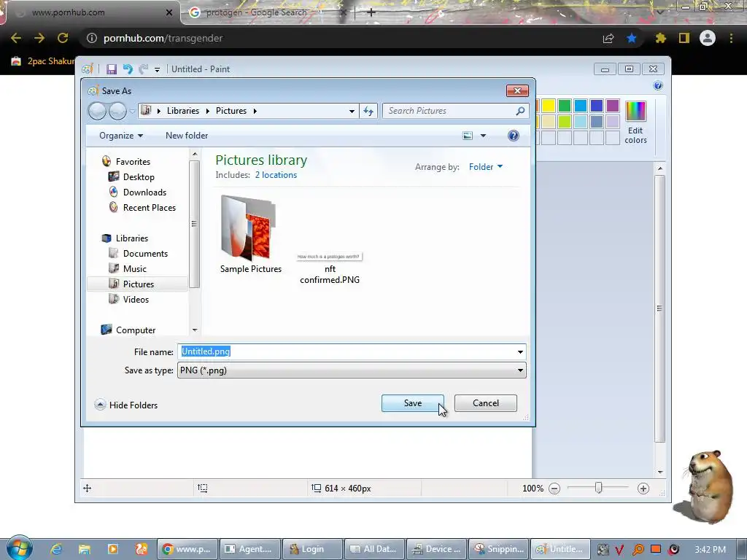Pick the purple color swatch in Paint

(x=613, y=106)
